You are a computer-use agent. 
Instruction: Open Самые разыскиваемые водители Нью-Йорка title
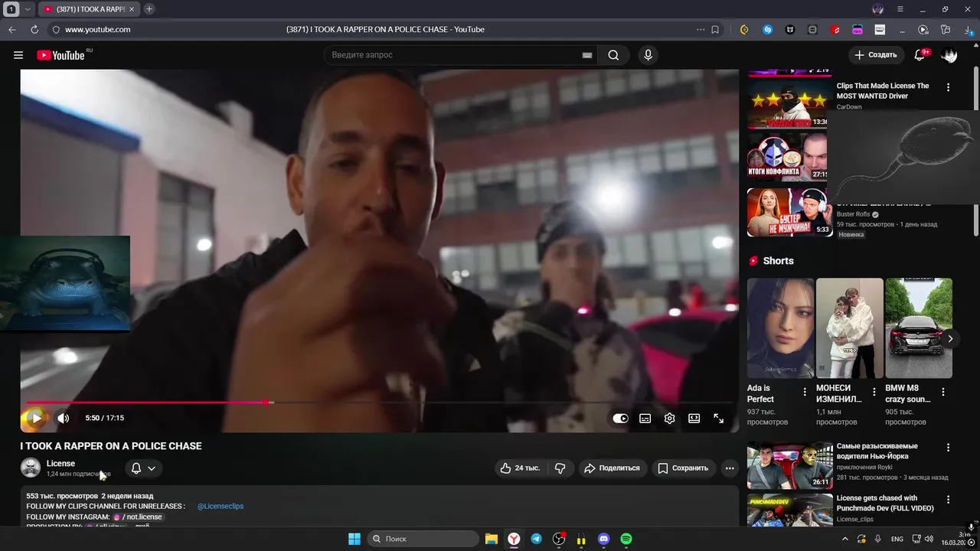tap(877, 451)
